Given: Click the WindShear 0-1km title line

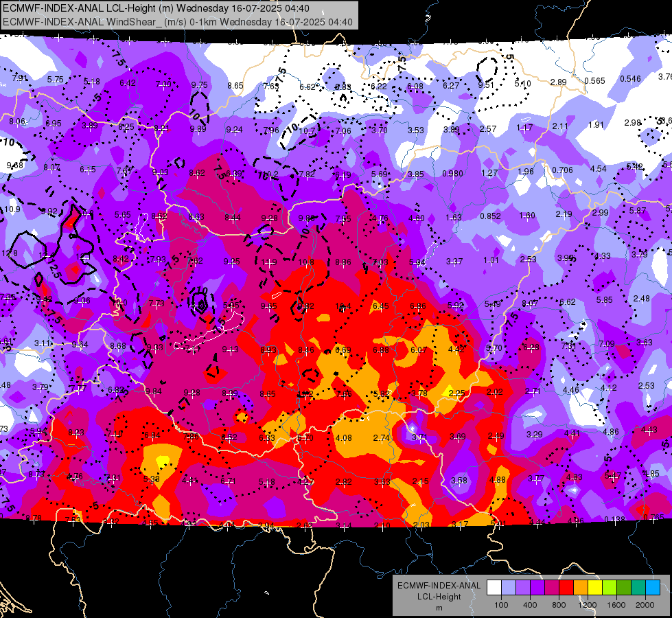Looking at the screenshot, I should pos(178,22).
